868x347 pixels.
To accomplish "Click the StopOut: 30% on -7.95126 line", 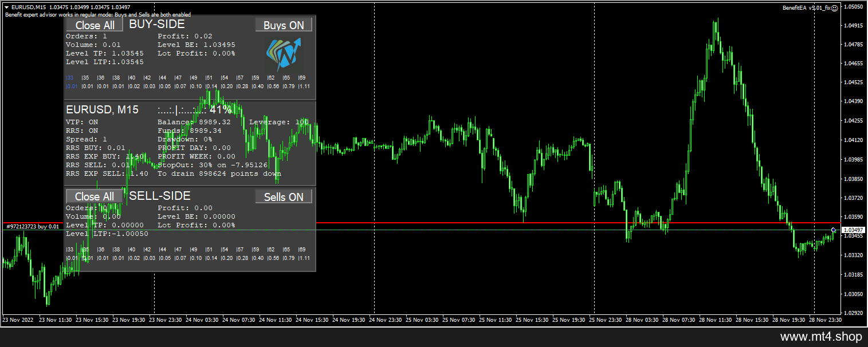I will click(x=213, y=165).
